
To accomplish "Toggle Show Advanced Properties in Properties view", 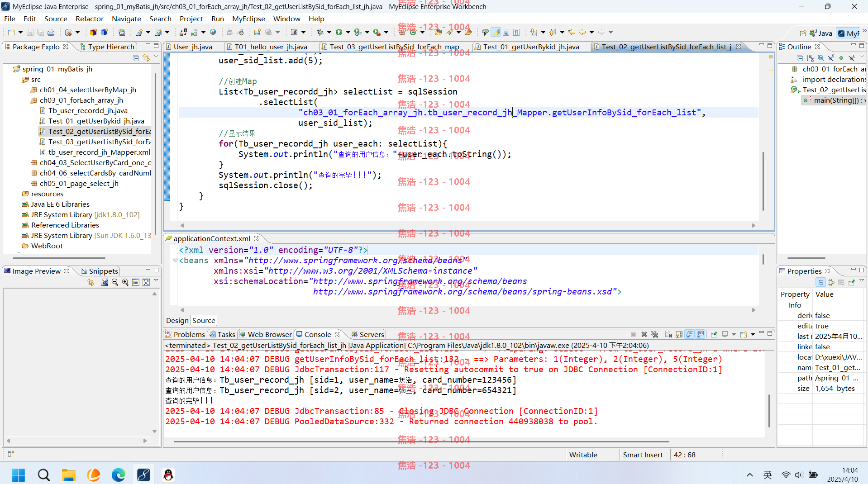I will click(831, 282).
